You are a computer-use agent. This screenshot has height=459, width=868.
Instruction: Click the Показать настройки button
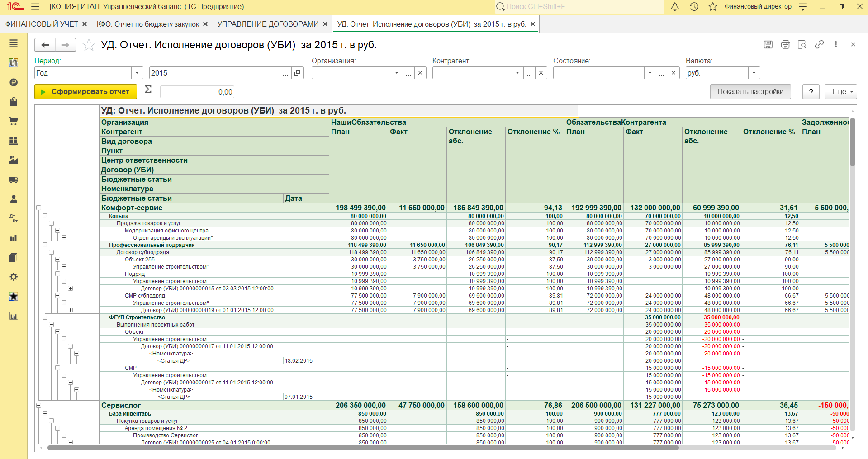tap(750, 92)
